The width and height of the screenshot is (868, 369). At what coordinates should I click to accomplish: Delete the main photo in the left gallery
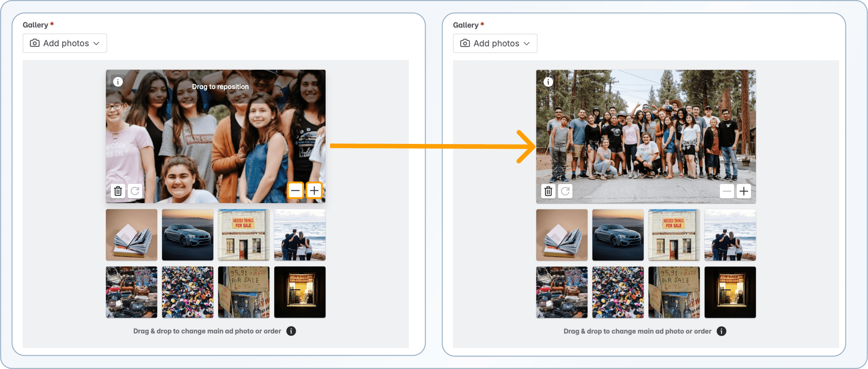click(x=118, y=191)
